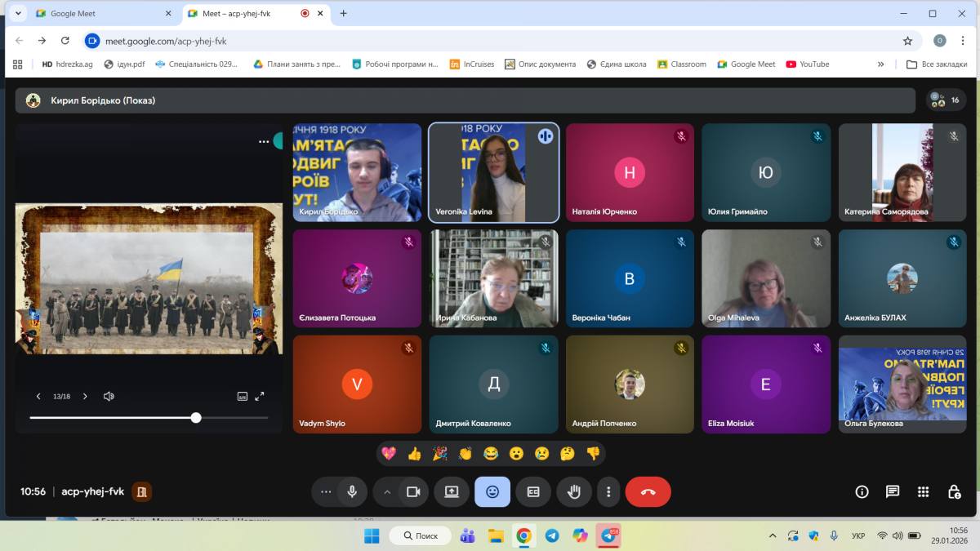
Task: Open the activities grid icon
Action: coord(923,491)
